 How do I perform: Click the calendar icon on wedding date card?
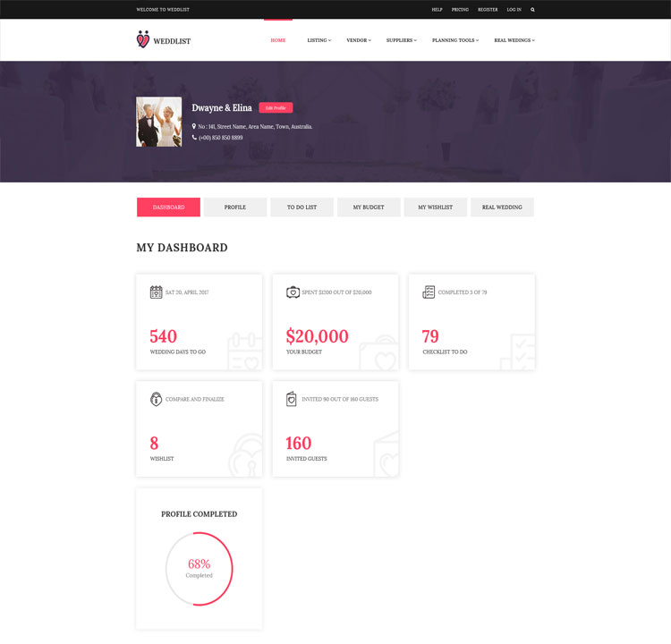coord(157,292)
